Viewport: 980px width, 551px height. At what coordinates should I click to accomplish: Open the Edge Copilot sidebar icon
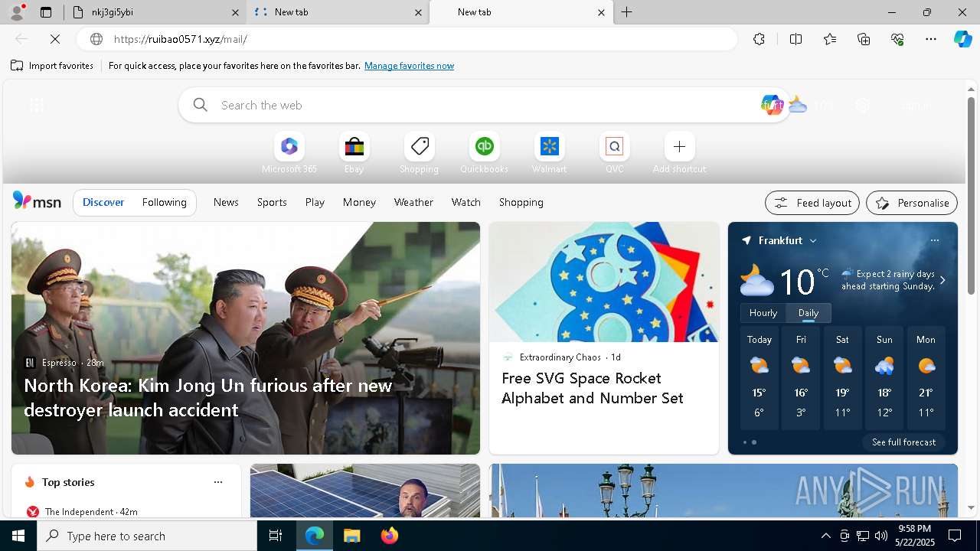pyautogui.click(x=962, y=39)
